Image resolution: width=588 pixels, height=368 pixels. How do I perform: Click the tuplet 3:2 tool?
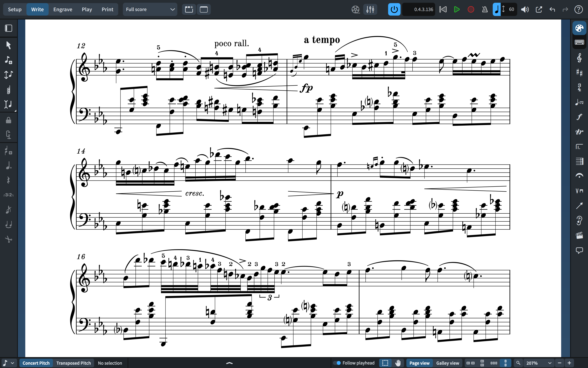9,195
